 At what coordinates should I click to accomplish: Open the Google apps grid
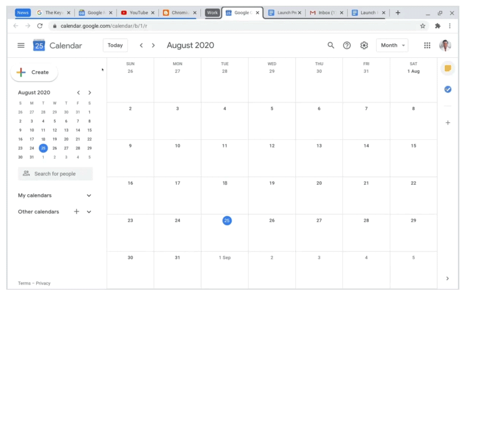coord(427,46)
